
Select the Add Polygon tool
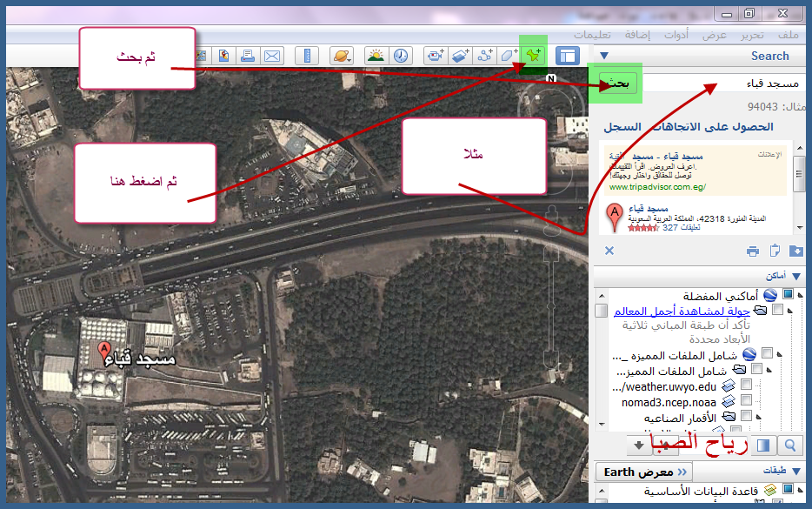[509, 55]
